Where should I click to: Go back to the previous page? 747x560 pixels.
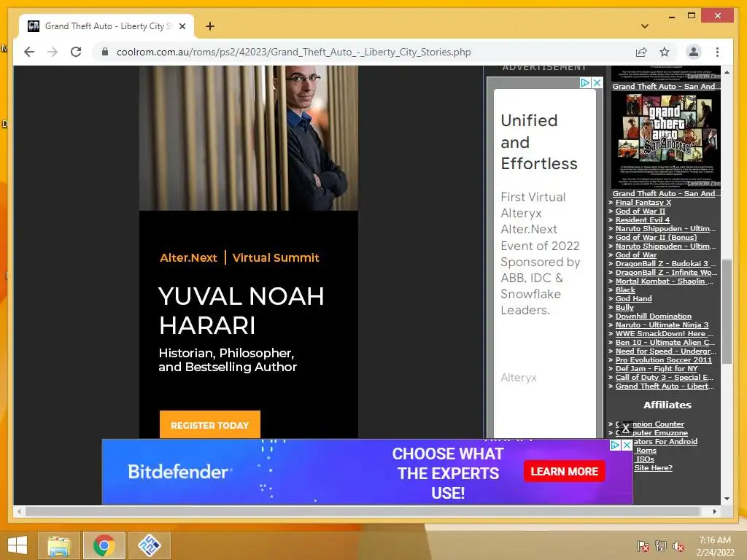pos(29,52)
